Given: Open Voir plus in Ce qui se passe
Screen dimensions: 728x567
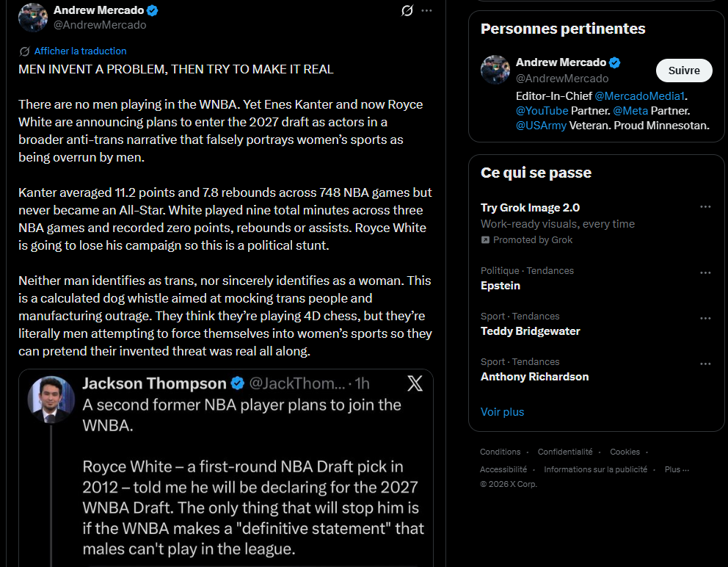Looking at the screenshot, I should [x=503, y=412].
